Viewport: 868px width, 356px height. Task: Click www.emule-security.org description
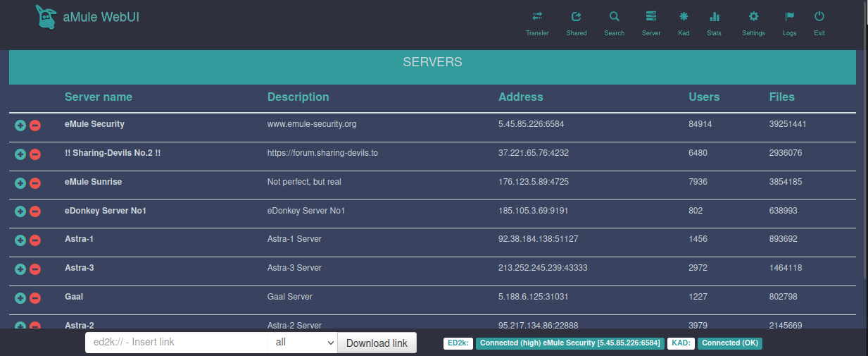point(312,124)
